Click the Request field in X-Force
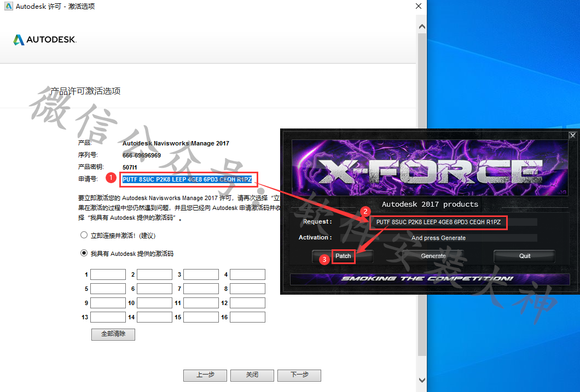The width and height of the screenshot is (580, 392). point(438,222)
